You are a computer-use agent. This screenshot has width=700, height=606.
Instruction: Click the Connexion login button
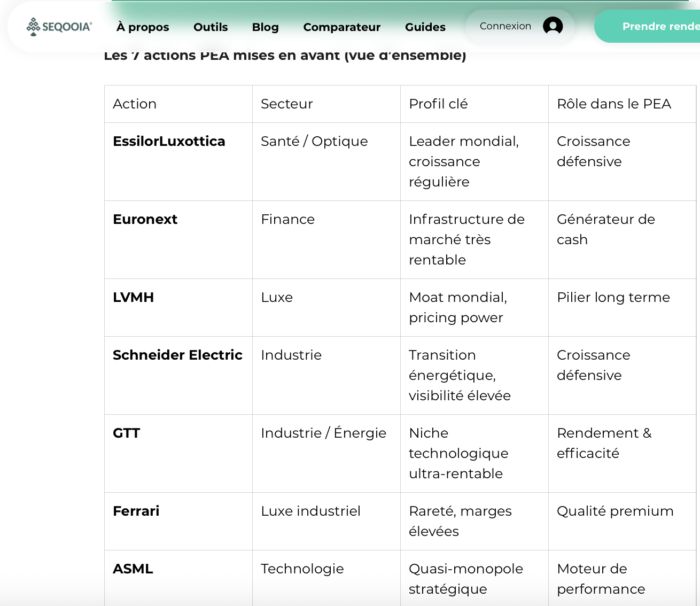(505, 26)
